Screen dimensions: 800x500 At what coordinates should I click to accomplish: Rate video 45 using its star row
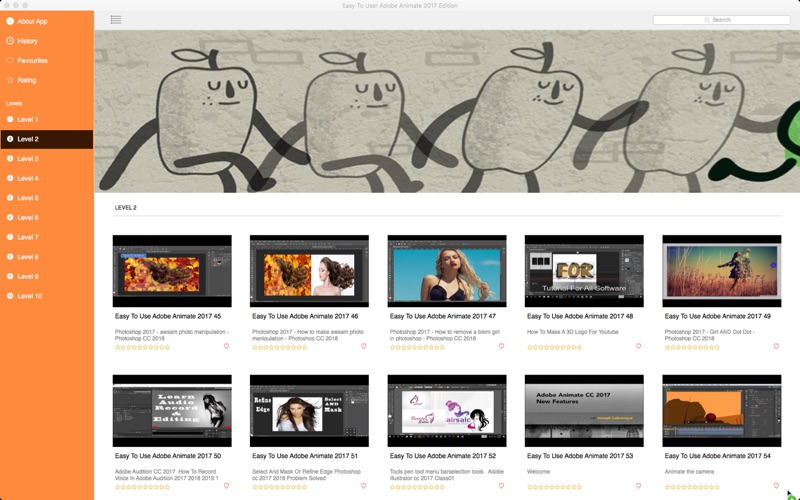(142, 347)
